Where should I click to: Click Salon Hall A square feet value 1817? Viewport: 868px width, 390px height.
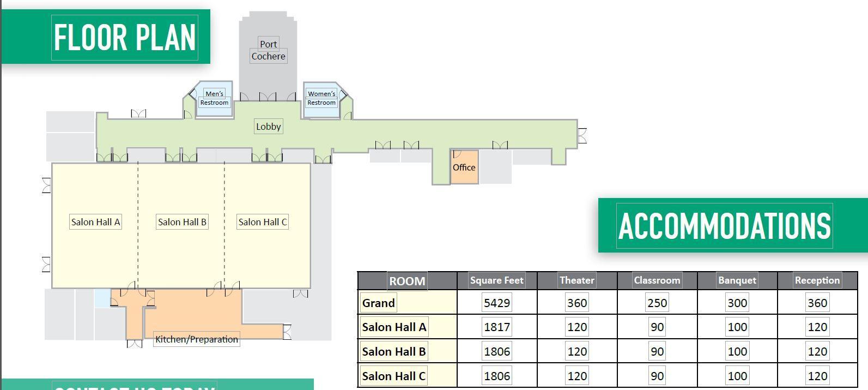(x=497, y=327)
